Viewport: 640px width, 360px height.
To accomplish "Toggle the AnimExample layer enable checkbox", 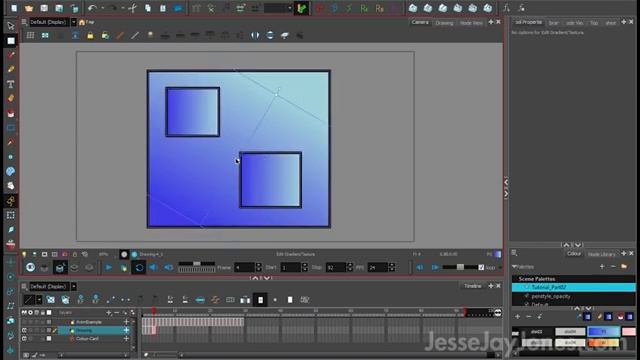I will click(x=24, y=322).
